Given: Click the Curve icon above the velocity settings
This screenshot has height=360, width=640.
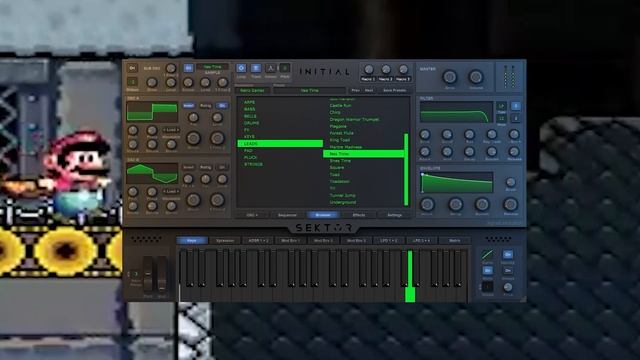Looking at the screenshot, I should [x=487, y=255].
